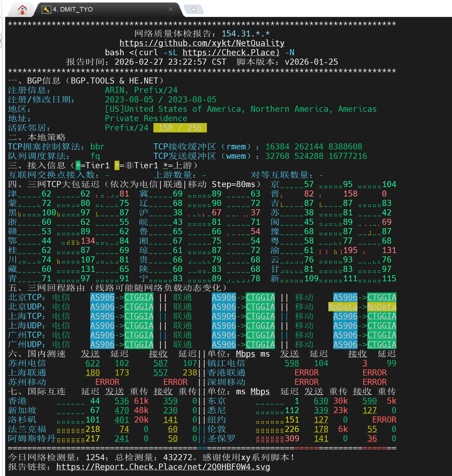Click the 镇江电信 receive speed value 3

click(365, 363)
